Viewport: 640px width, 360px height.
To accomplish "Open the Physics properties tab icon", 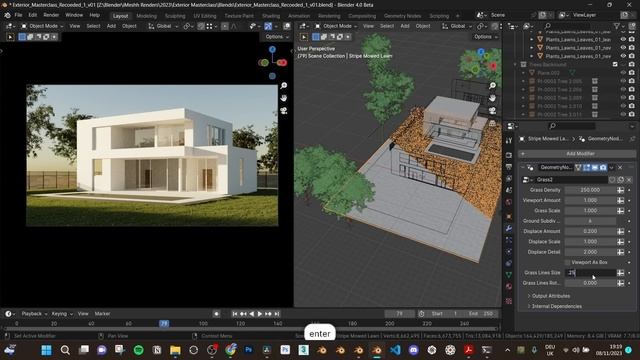I will [x=509, y=251].
